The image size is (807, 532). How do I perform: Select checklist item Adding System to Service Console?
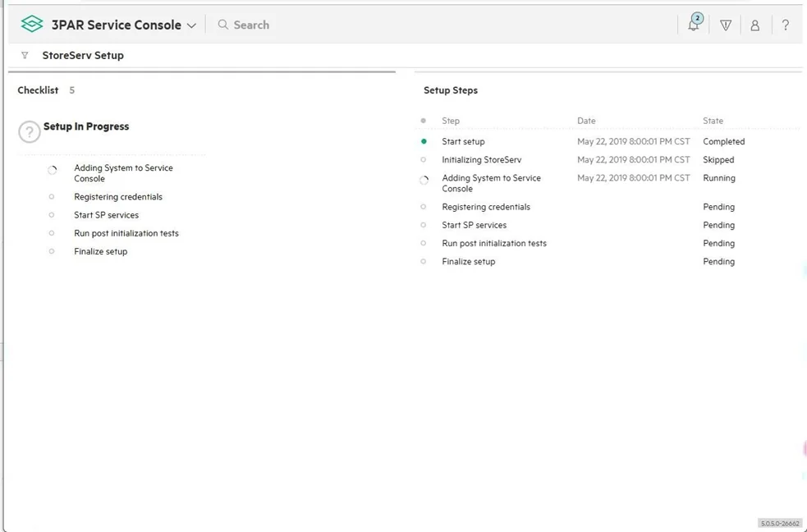123,173
